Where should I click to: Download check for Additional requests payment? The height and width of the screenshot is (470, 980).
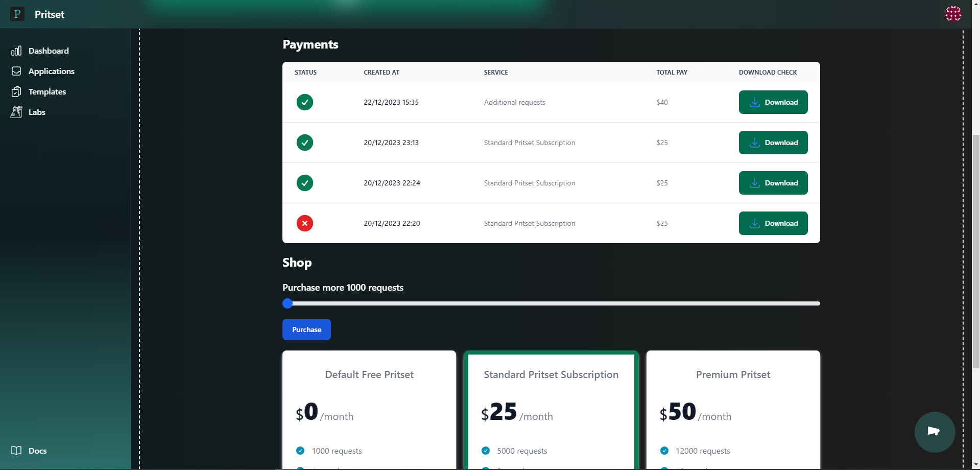coord(773,102)
